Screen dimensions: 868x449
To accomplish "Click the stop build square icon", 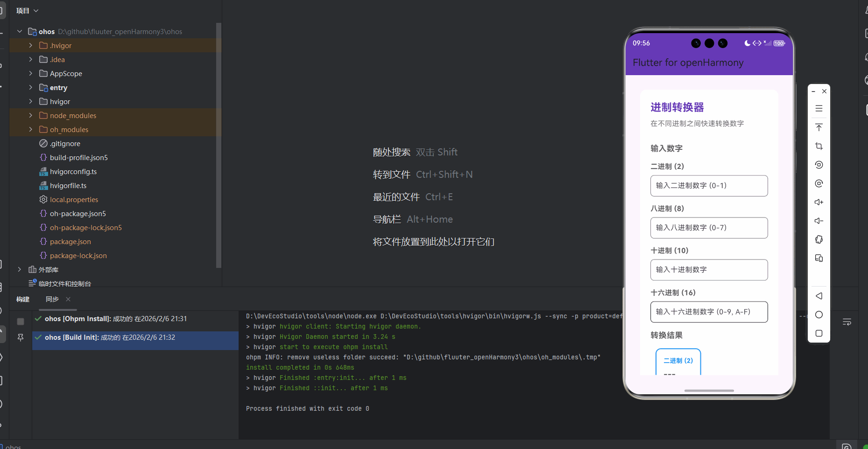I will (21, 321).
